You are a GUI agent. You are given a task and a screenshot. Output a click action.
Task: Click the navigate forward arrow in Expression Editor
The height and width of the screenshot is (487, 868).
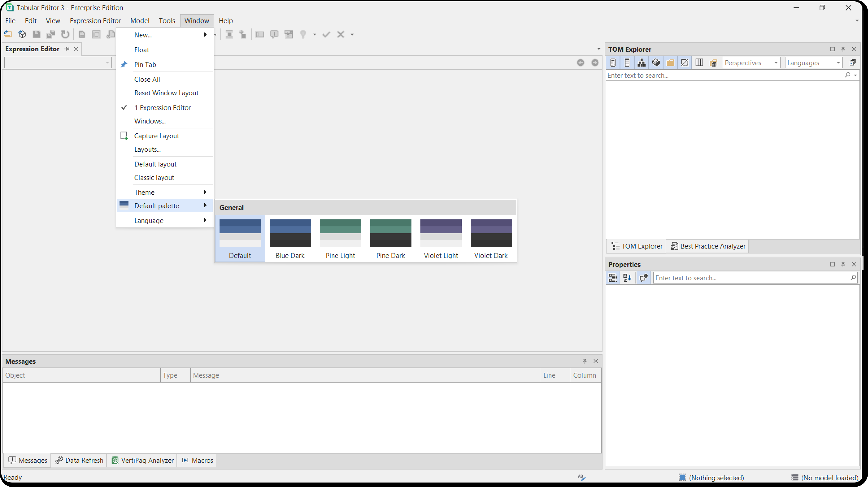(x=595, y=63)
